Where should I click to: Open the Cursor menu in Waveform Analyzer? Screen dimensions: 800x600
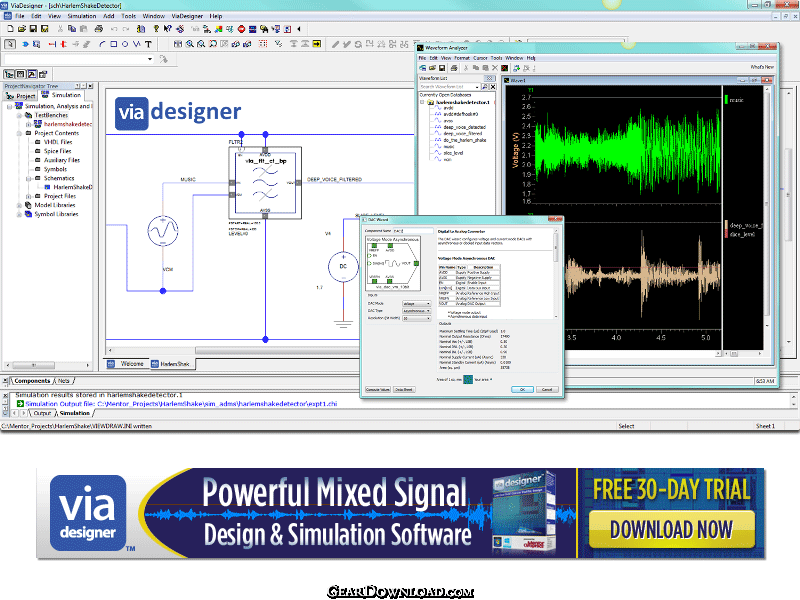[480, 58]
